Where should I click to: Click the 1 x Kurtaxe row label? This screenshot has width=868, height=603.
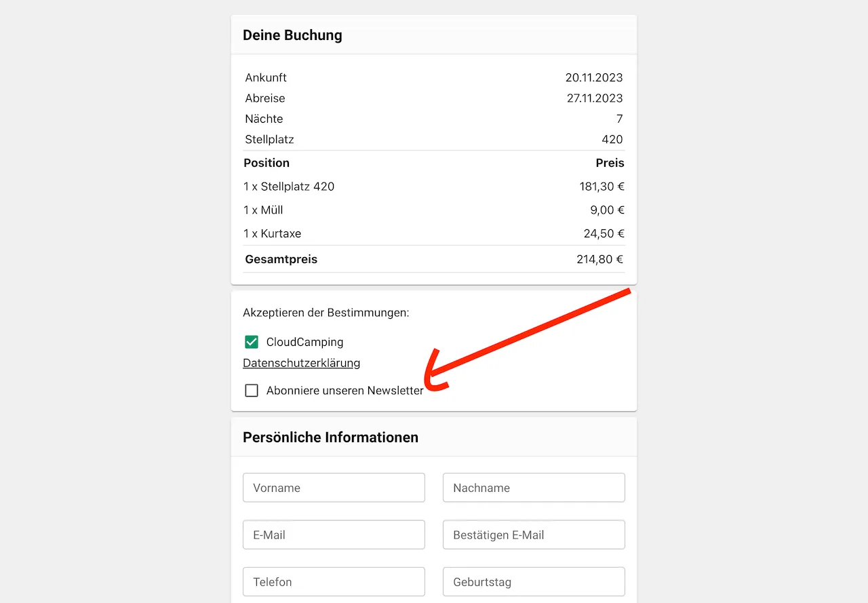(x=273, y=233)
